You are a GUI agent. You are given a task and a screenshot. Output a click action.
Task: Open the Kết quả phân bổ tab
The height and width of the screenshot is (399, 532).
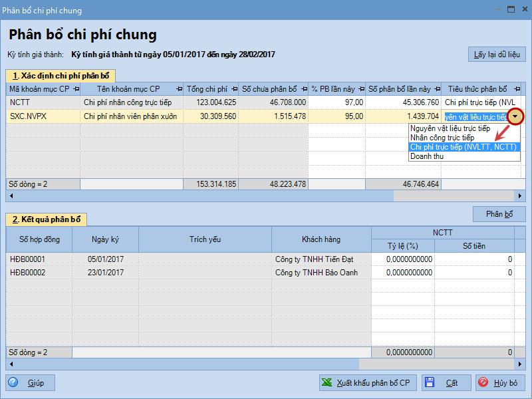point(46,219)
